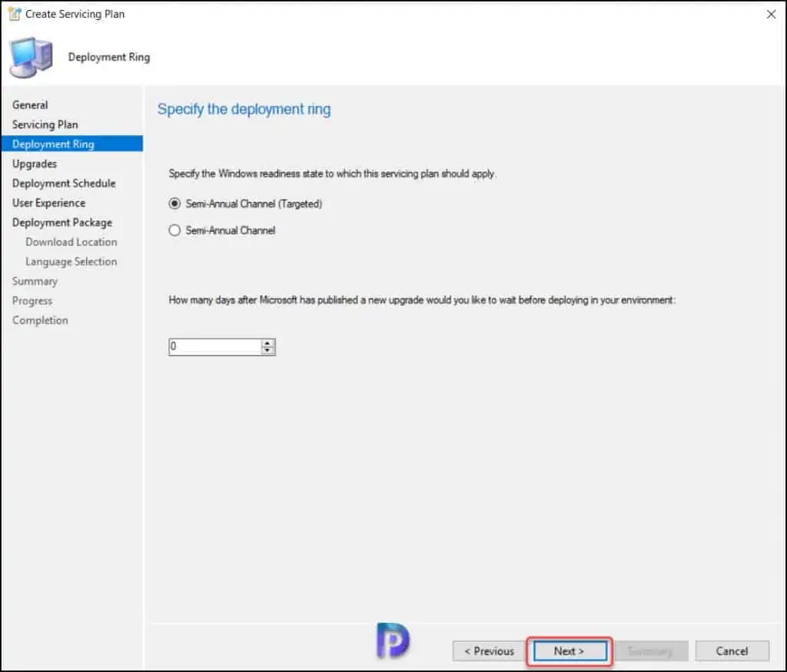Cancel the Create Servicing Plan wizard
This screenshot has width=787, height=672.
tap(732, 651)
